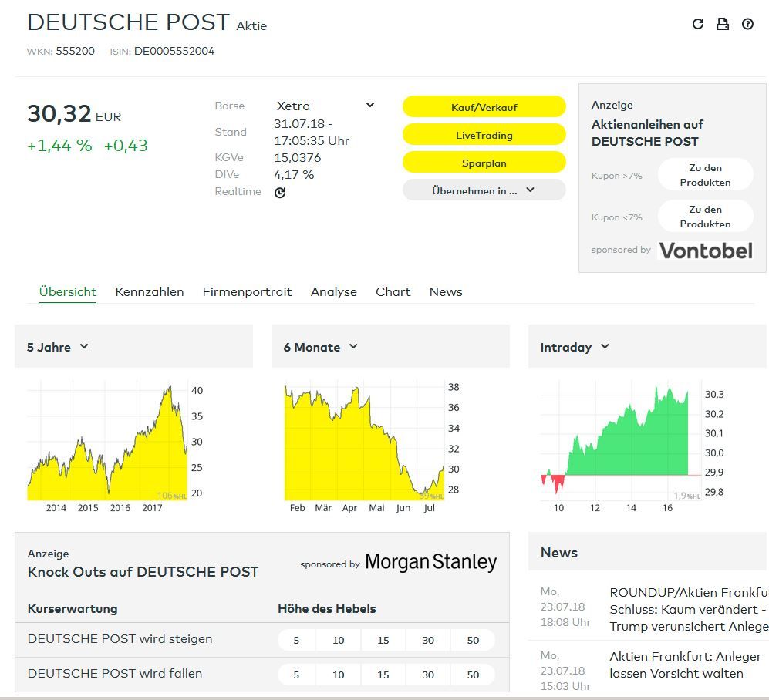Open the Firmenportrait tab
Screen dimensions: 769x700
click(247, 291)
